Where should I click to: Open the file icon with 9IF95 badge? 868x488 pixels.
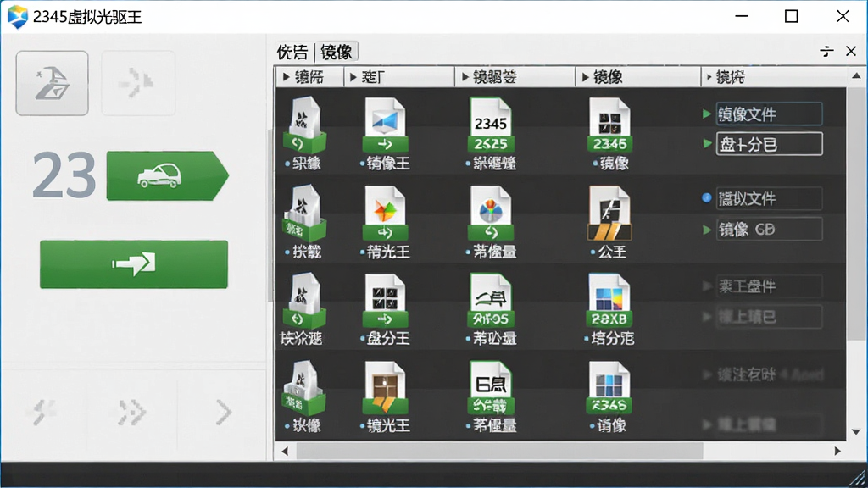(491, 301)
